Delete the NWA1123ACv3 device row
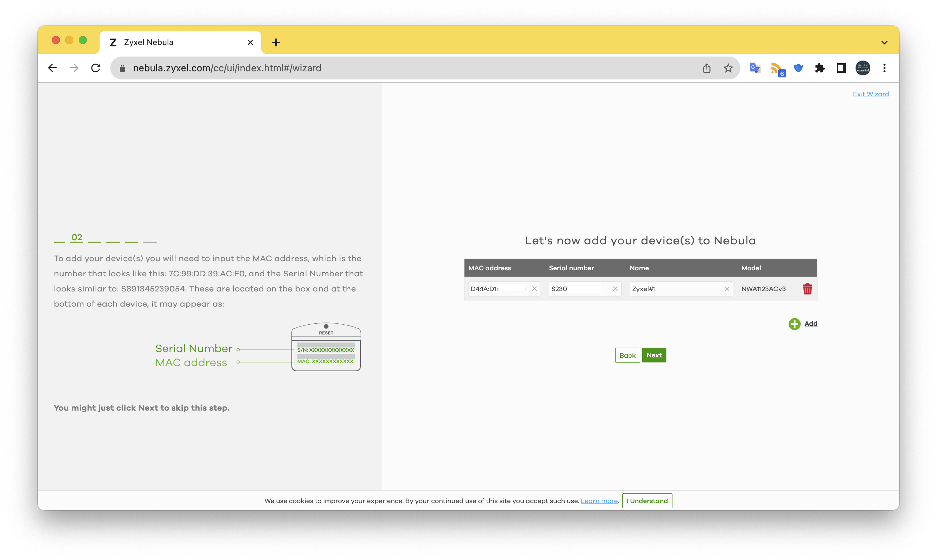Image resolution: width=937 pixels, height=560 pixels. (x=807, y=289)
